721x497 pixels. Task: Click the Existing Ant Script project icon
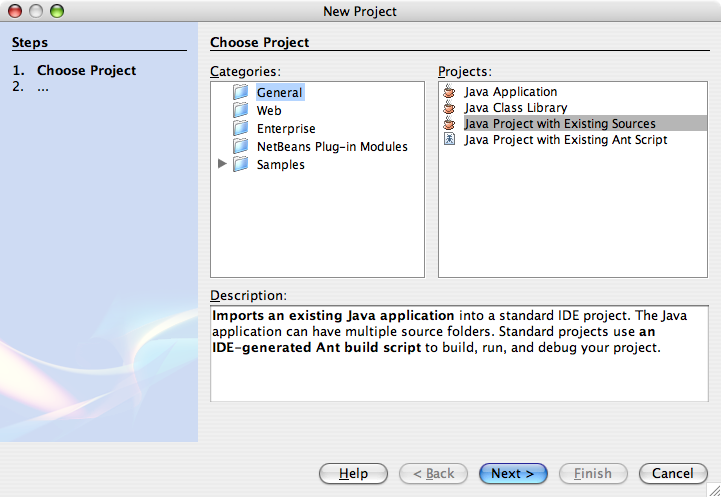[x=450, y=140]
